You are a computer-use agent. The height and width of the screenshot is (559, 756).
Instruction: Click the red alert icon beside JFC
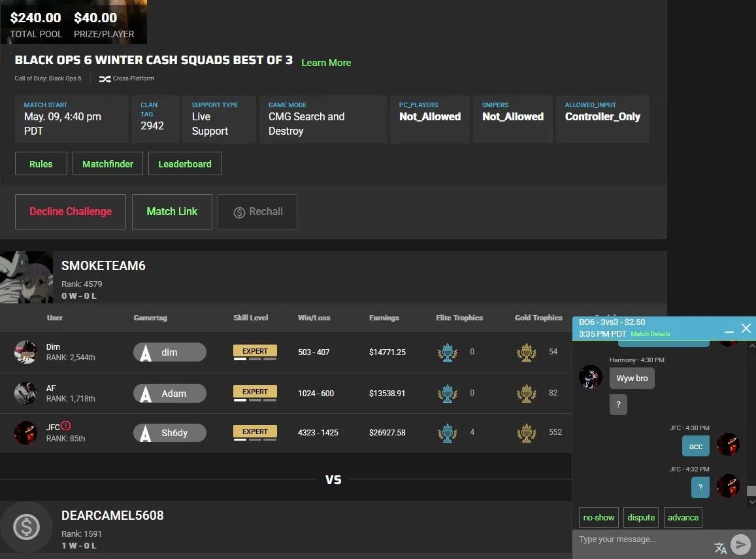coord(66,426)
